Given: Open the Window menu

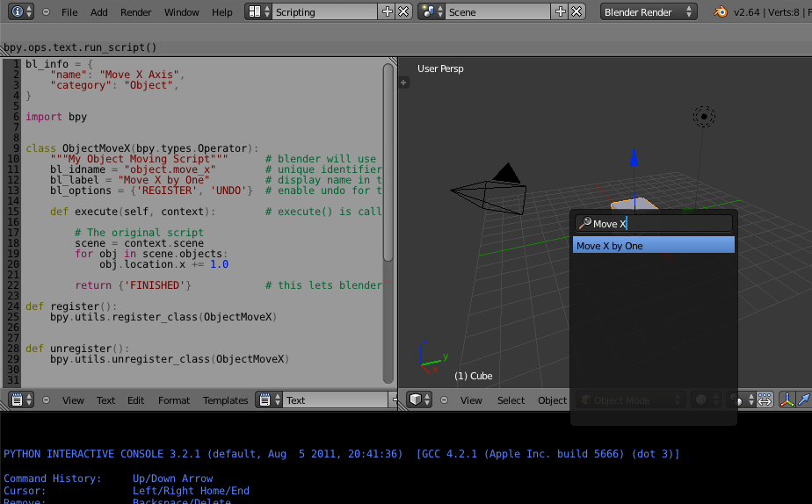Looking at the screenshot, I should click(x=181, y=12).
